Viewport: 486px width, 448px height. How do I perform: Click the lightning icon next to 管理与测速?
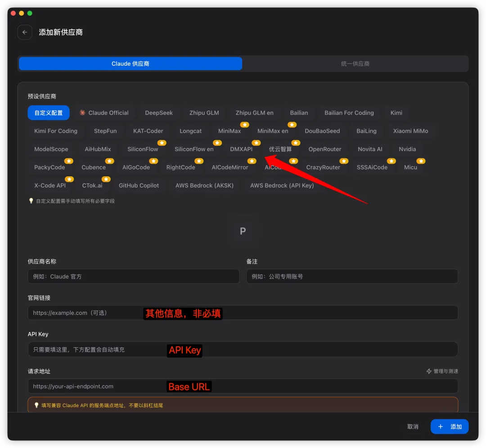(x=429, y=371)
